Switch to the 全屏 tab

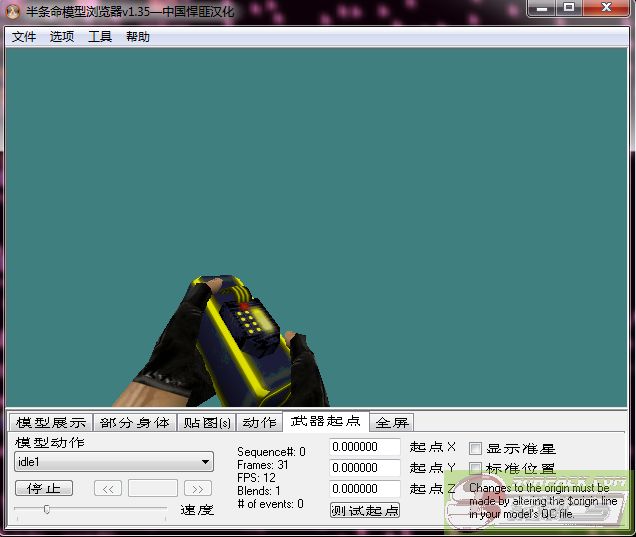pyautogui.click(x=392, y=423)
